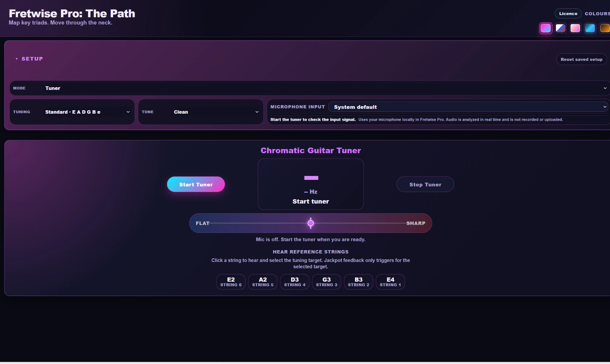Screen dimensions: 610x364
Task: Start the tuner with the Start Tuner button
Action: pos(196,184)
